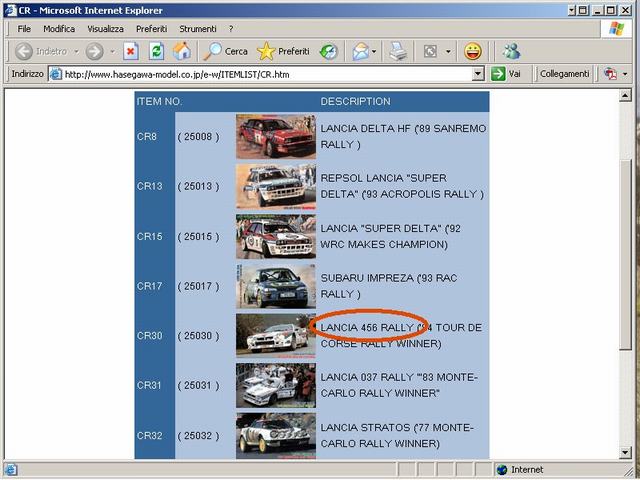Click the vertical scrollbar thumb
The width and height of the screenshot is (640, 480).
(x=625, y=254)
